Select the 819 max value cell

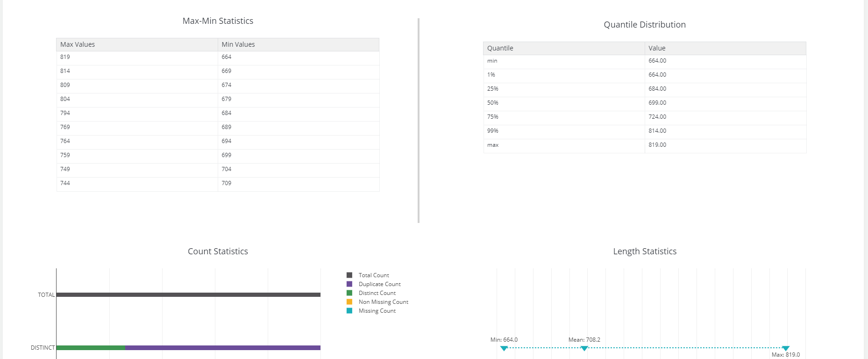click(x=65, y=57)
